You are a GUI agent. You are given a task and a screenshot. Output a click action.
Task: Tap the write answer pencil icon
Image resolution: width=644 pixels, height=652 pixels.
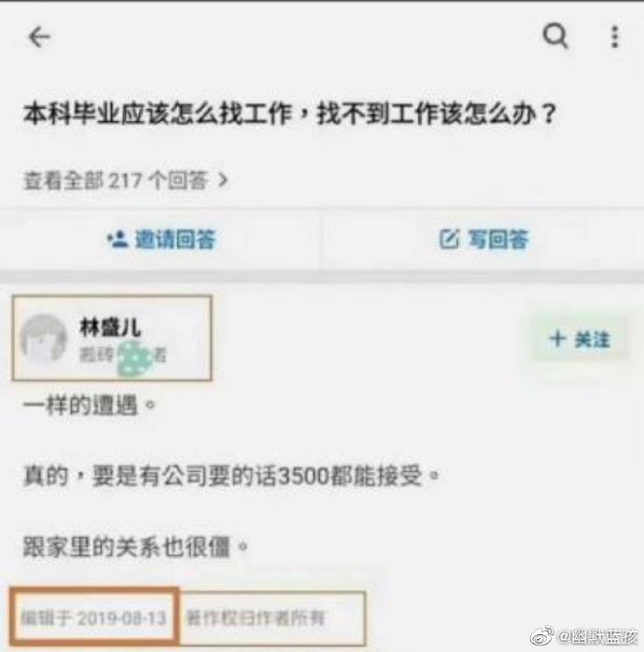449,239
